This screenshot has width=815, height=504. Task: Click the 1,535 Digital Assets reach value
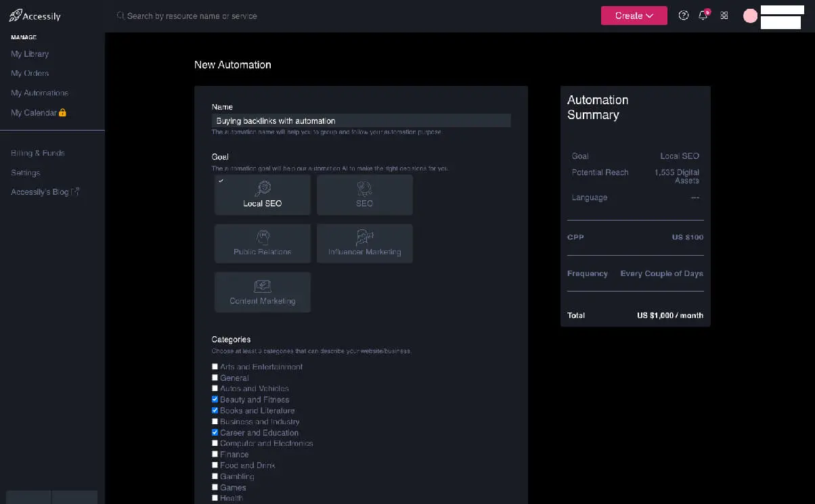(x=677, y=177)
